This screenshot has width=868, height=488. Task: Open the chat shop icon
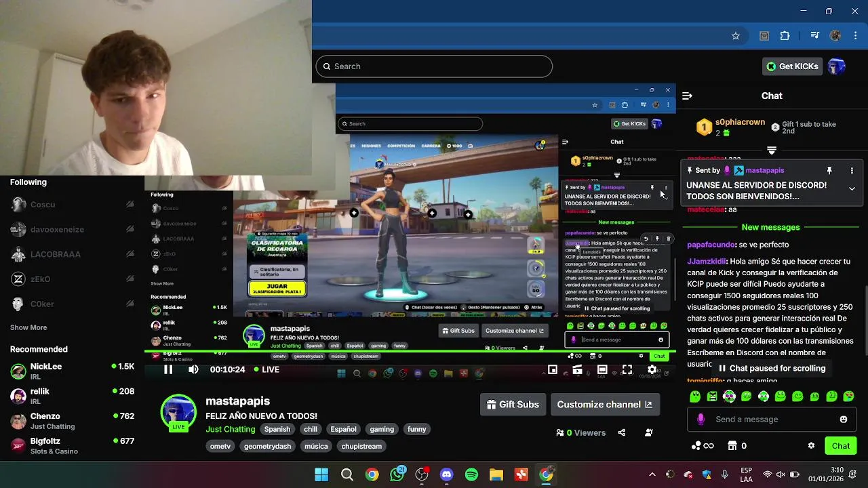732,446
